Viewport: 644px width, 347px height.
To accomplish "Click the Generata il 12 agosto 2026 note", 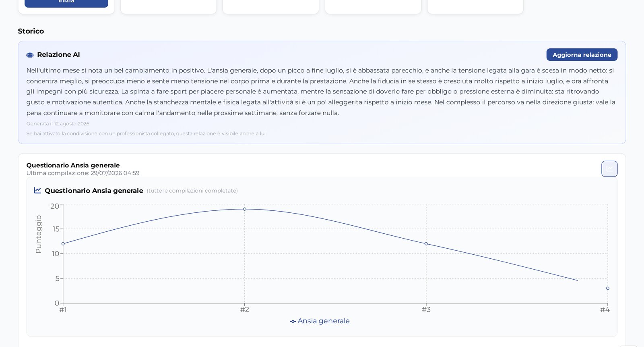I will pyautogui.click(x=58, y=124).
